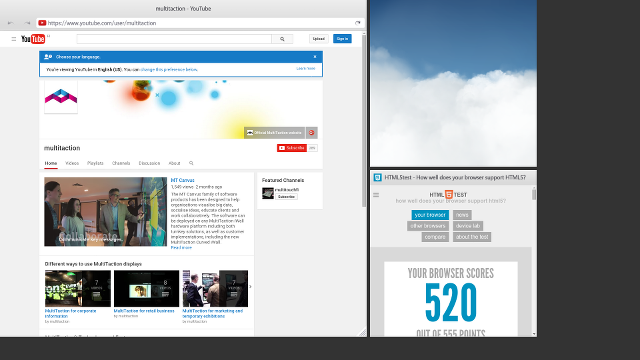This screenshot has width=640, height=360.
Task: Click the YouTube favicon in address bar
Action: (x=42, y=23)
